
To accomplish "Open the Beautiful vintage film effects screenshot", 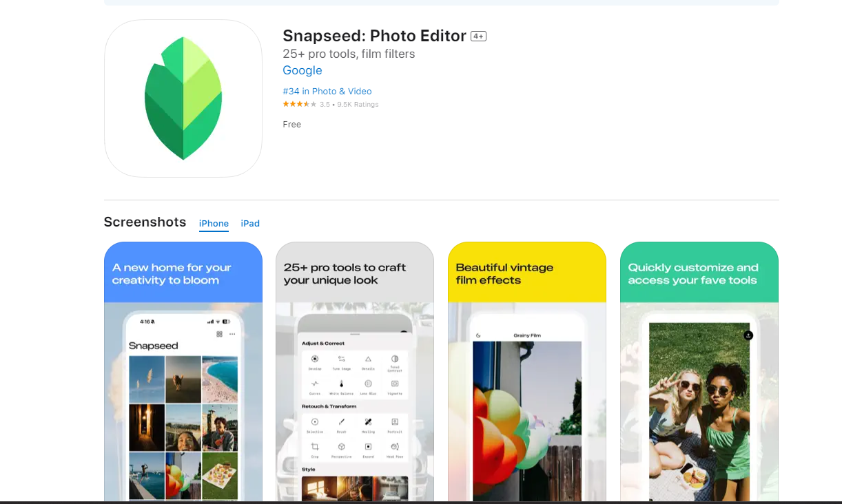I will coord(527,372).
